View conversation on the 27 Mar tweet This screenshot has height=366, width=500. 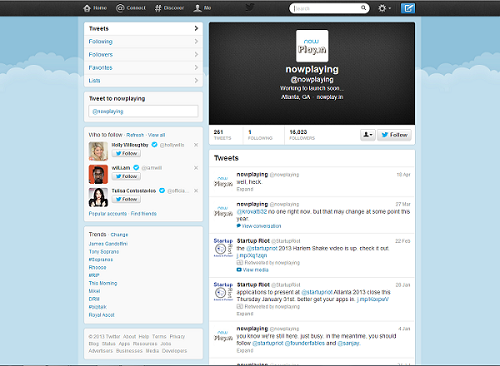pos(259,226)
